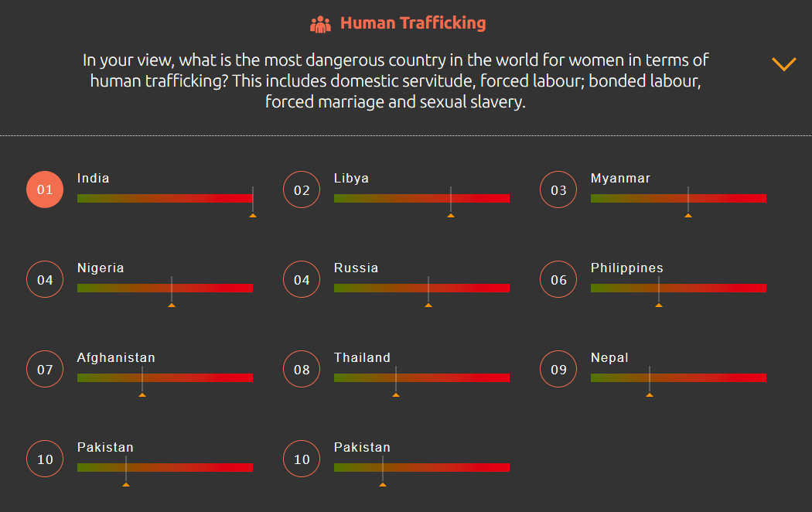Click the Philippines country label
The height and width of the screenshot is (512, 812).
tap(626, 268)
